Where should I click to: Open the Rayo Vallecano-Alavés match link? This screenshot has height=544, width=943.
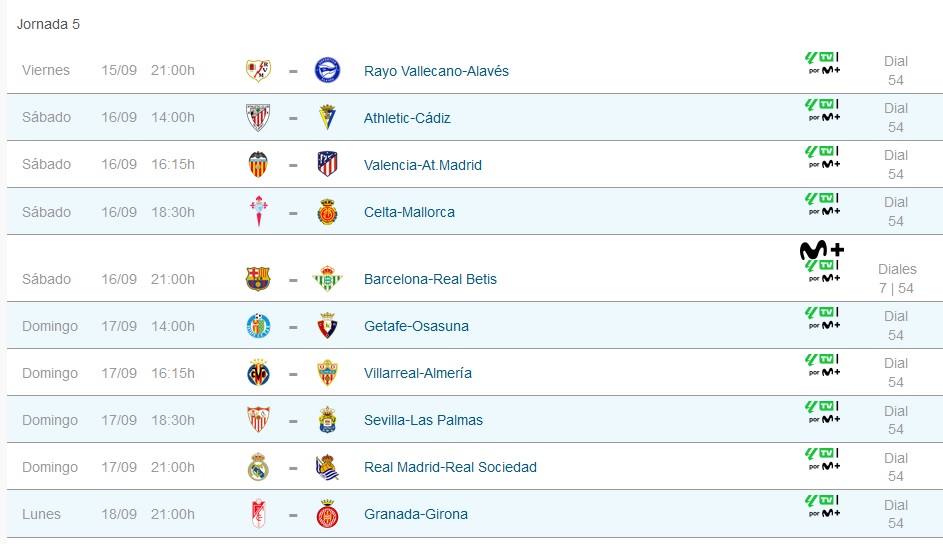point(436,71)
